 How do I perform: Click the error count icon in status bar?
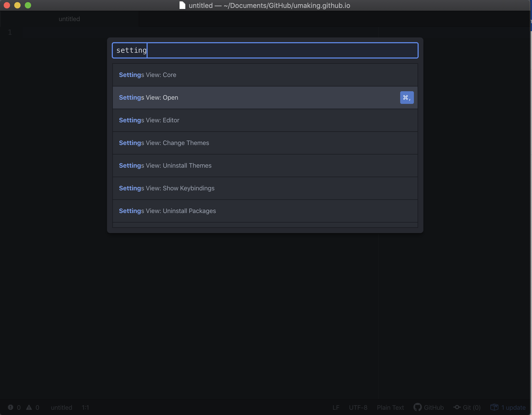11,407
